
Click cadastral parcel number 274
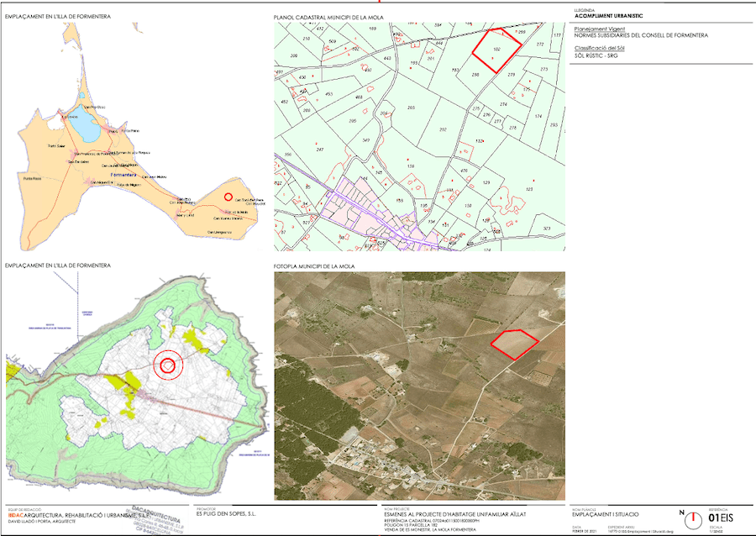[x=503, y=104]
